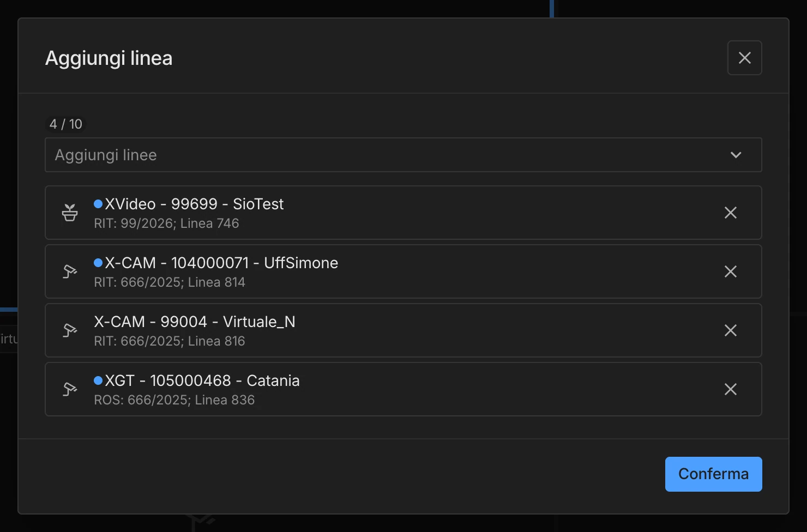Remove the X-CAM 104000071 UffSimone line
The height and width of the screenshot is (532, 807).
click(x=731, y=271)
